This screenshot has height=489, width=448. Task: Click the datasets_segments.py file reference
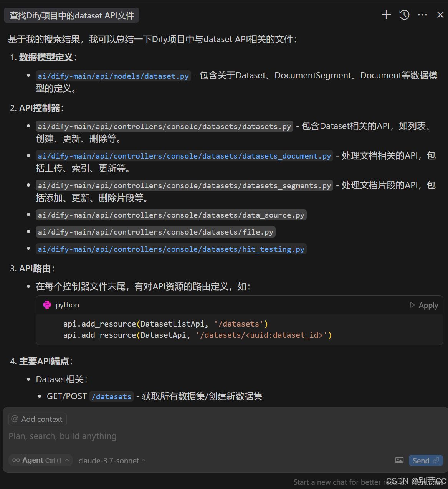pos(184,185)
